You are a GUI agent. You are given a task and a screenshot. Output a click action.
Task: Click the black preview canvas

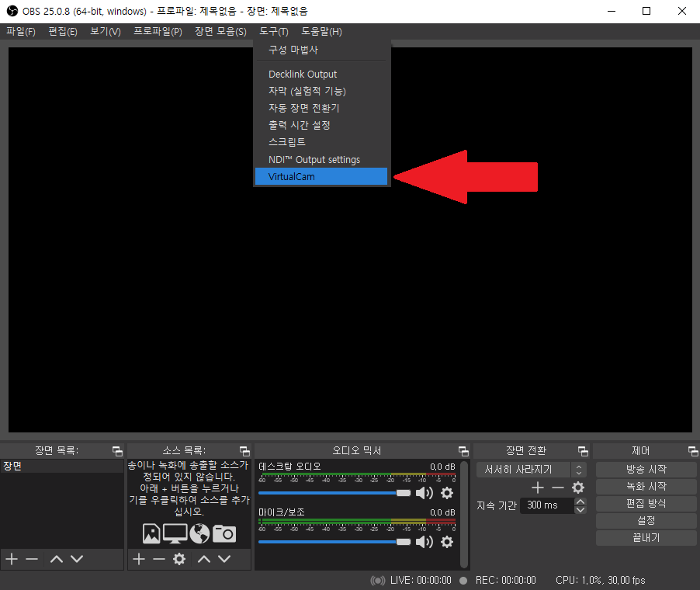click(x=350, y=240)
